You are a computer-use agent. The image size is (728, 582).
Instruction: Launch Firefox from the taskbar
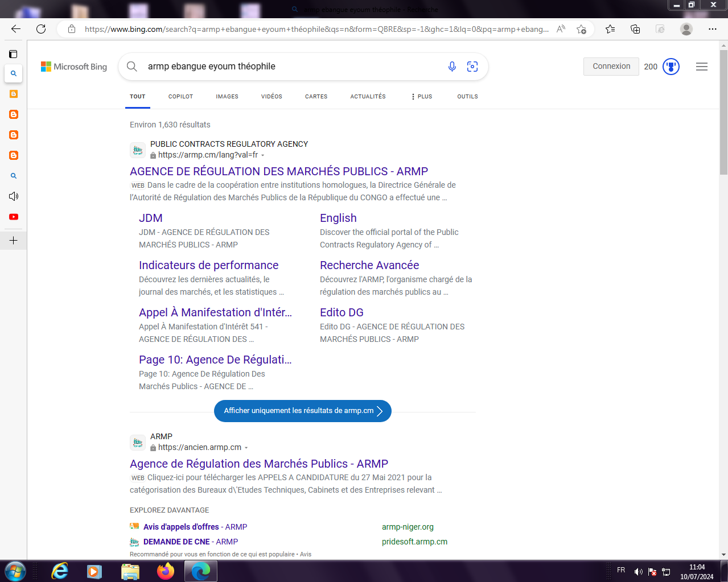tap(166, 571)
